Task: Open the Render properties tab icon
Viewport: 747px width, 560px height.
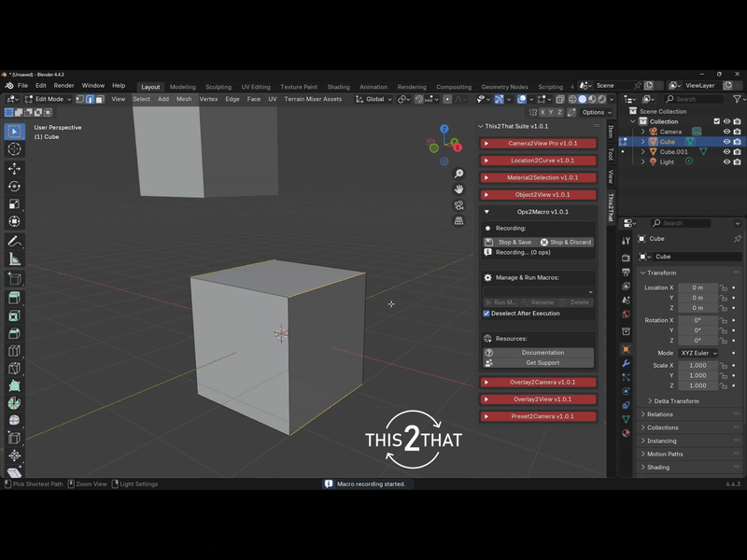Action: (x=626, y=258)
